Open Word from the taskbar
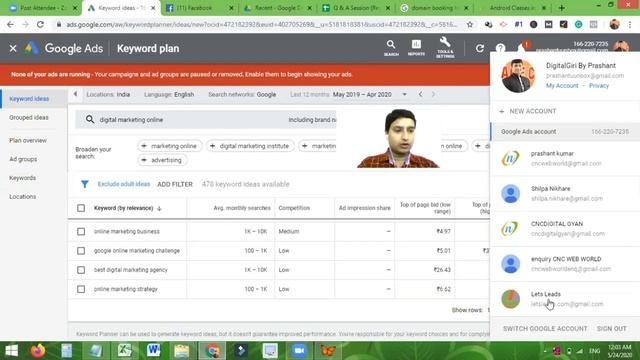The image size is (640, 360). (153, 351)
